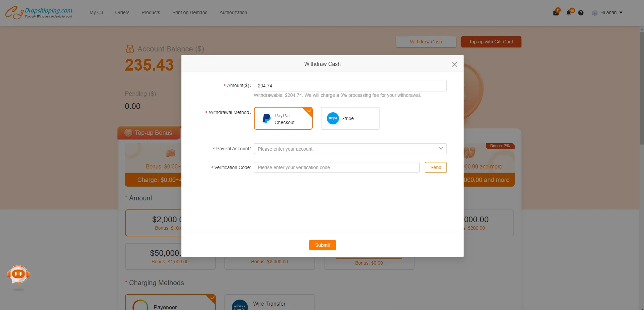Open the chatbot robot assistant

click(18, 275)
